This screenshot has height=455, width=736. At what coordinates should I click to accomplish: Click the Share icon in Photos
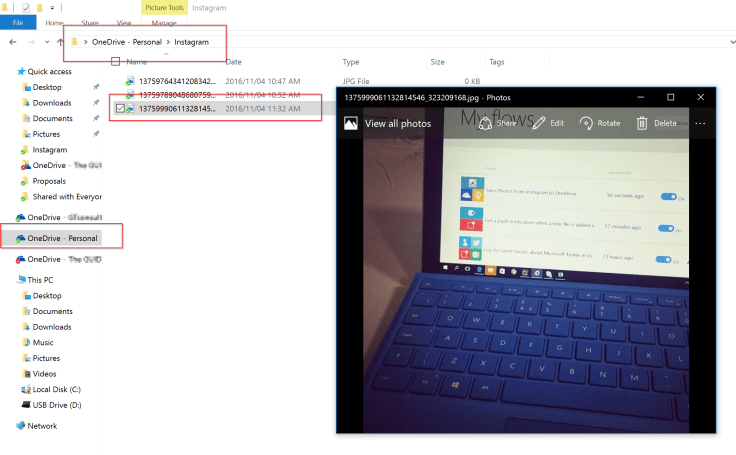click(x=485, y=123)
